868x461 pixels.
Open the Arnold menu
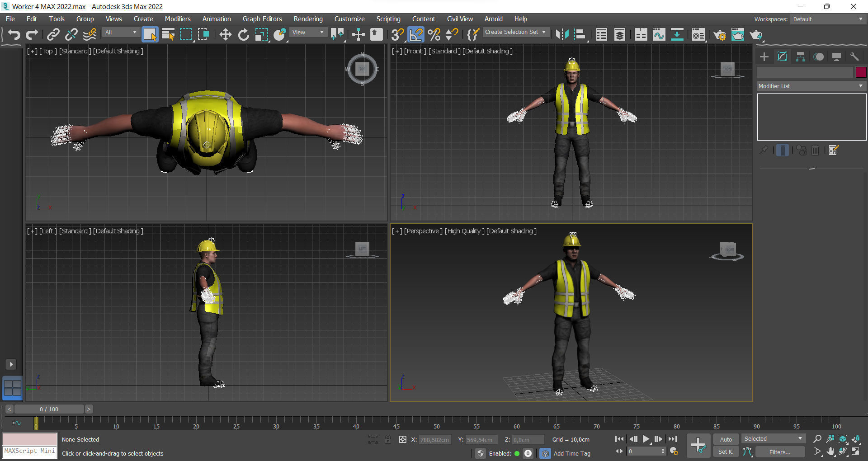pyautogui.click(x=494, y=19)
